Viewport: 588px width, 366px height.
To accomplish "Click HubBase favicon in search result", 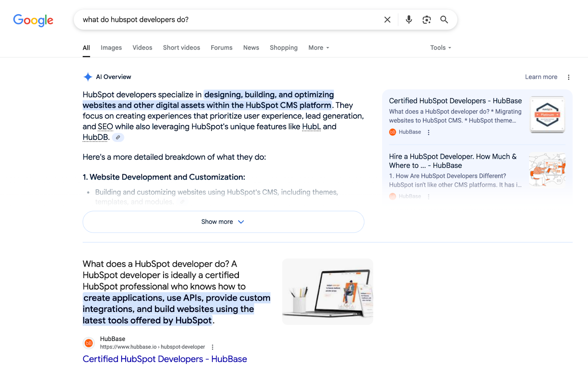I will click(x=89, y=343).
